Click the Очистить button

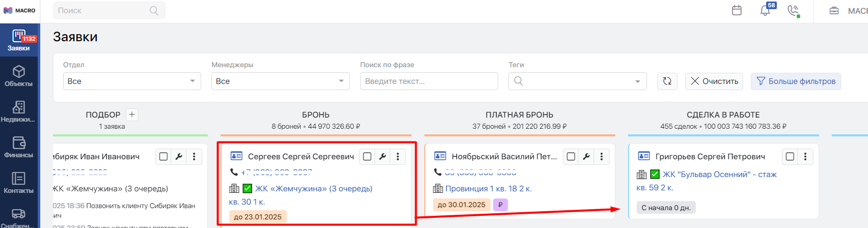click(714, 81)
